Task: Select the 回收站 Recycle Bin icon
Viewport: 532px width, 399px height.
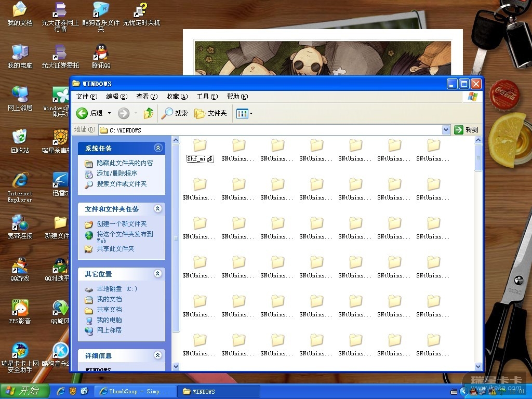Action: (x=20, y=140)
